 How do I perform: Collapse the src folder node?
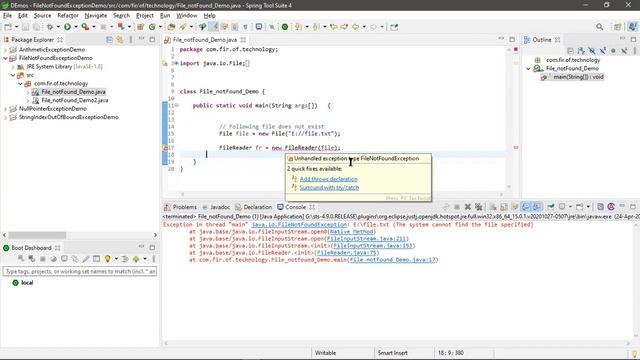[13, 75]
